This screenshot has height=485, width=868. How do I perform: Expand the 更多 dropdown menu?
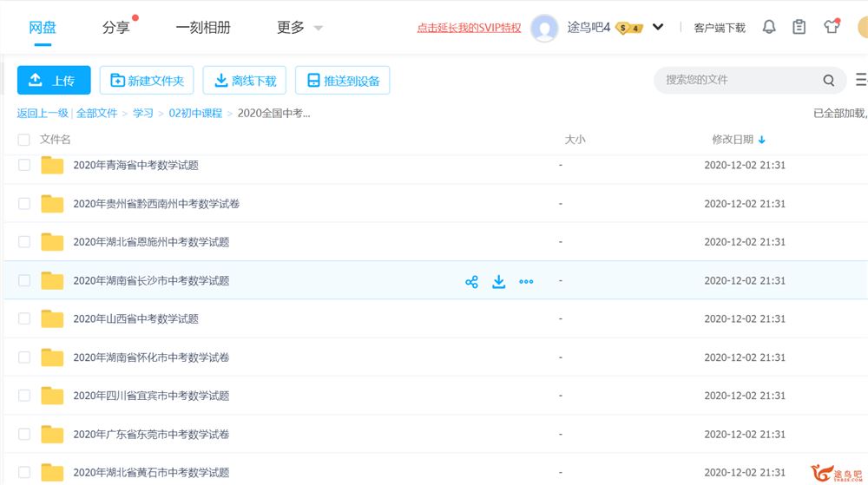click(x=318, y=29)
